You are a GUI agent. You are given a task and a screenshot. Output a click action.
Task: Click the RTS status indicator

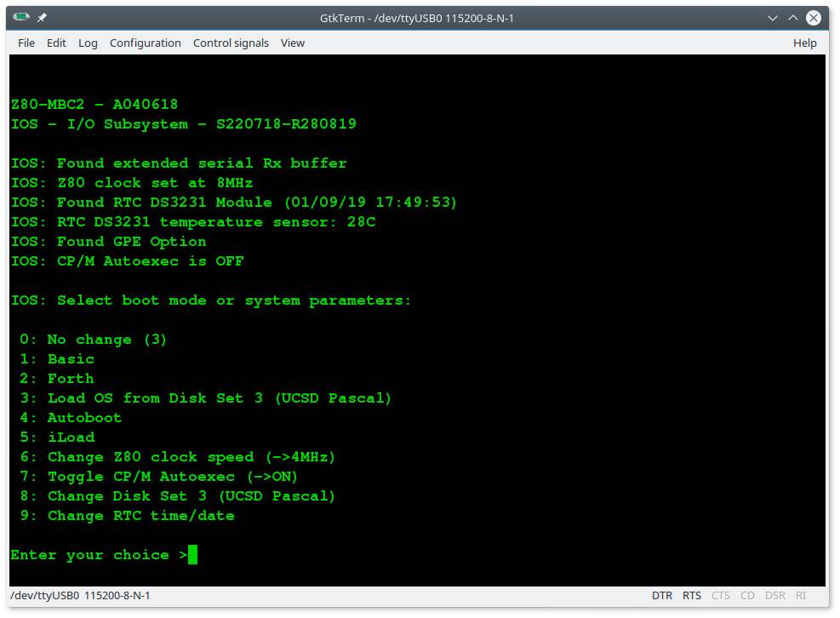click(x=692, y=596)
